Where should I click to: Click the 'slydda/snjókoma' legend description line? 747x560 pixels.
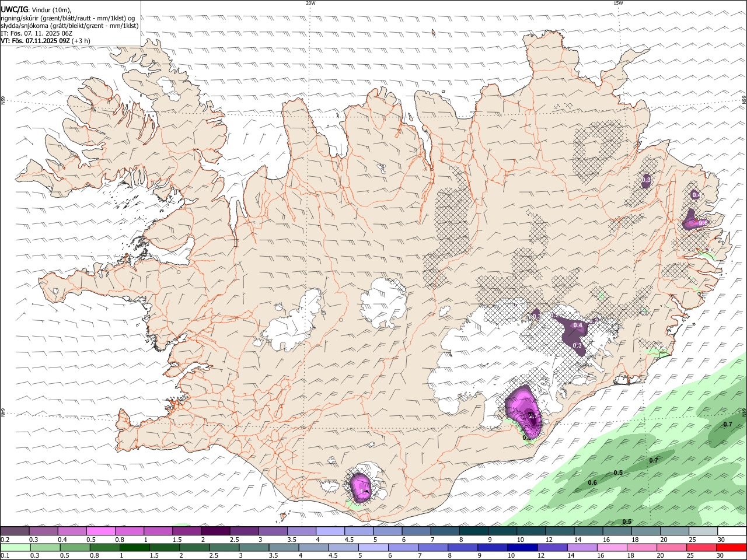tap(69, 26)
